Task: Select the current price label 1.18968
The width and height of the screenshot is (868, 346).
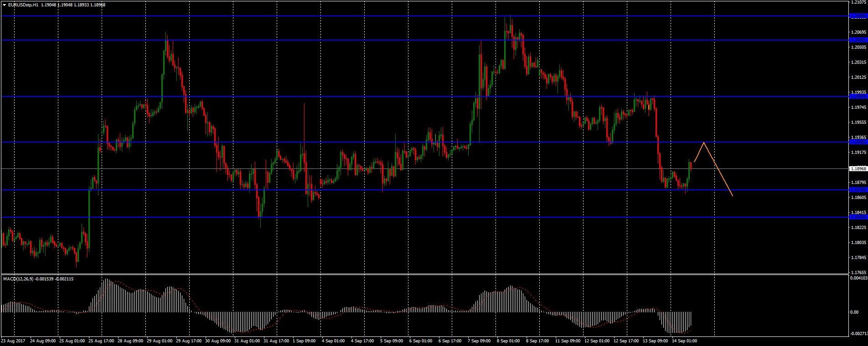Action: (858, 169)
